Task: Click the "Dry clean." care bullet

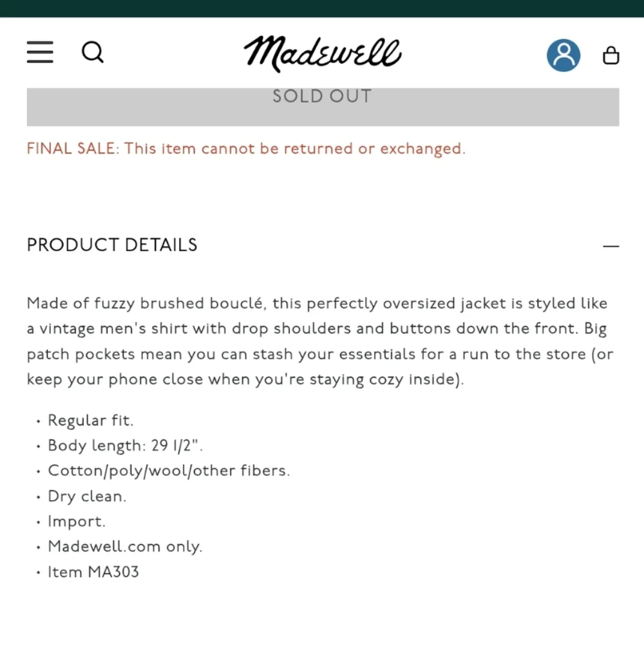Action: [x=87, y=497]
